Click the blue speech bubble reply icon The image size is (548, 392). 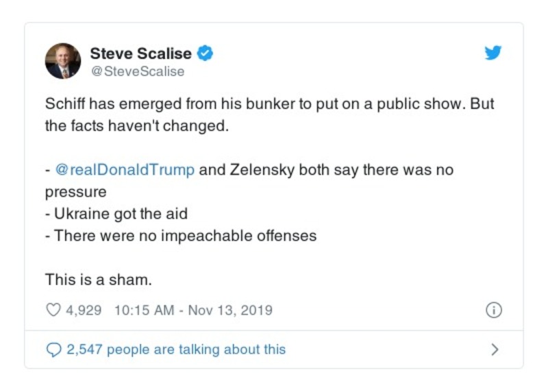click(x=53, y=350)
